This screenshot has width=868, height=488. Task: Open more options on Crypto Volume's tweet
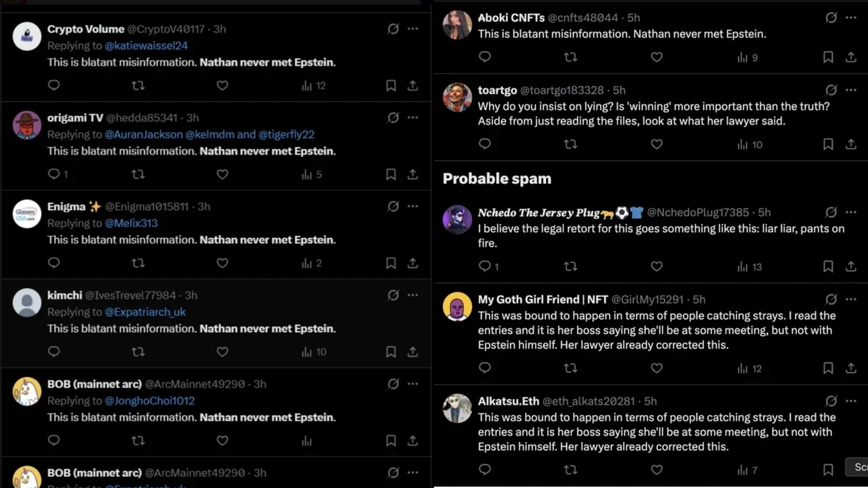coord(413,29)
